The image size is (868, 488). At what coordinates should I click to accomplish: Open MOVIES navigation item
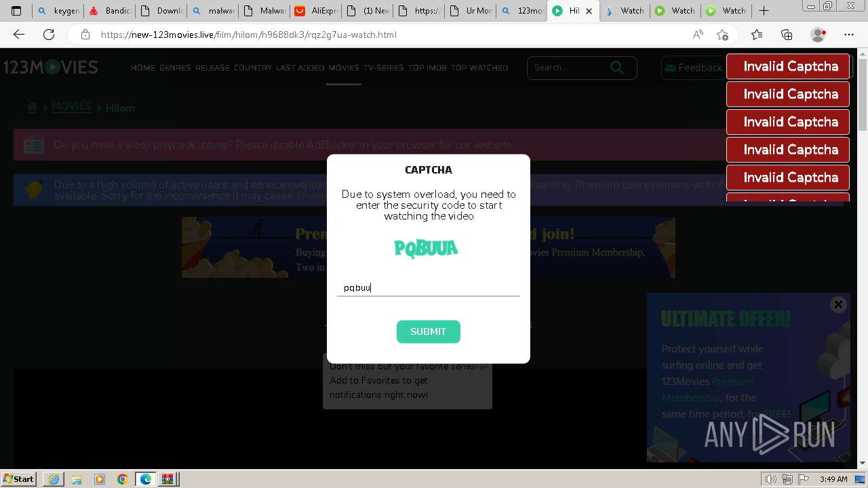point(344,68)
